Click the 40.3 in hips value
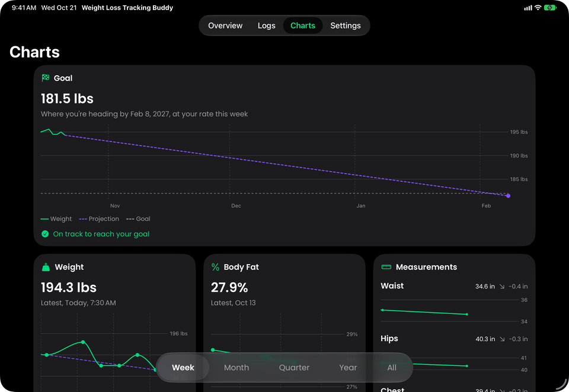This screenshot has height=392, width=569. 485,339
